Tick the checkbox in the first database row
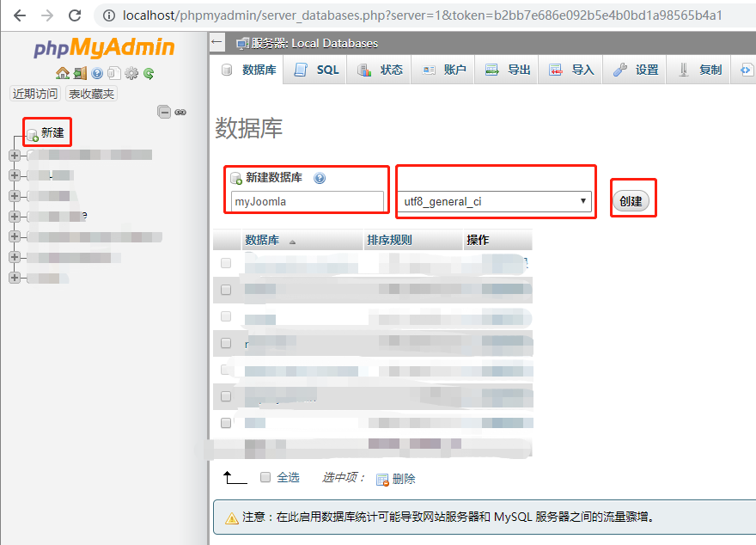 click(226, 263)
